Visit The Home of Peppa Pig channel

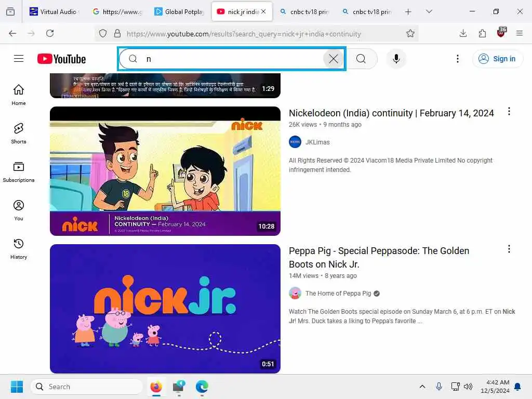tap(338, 294)
